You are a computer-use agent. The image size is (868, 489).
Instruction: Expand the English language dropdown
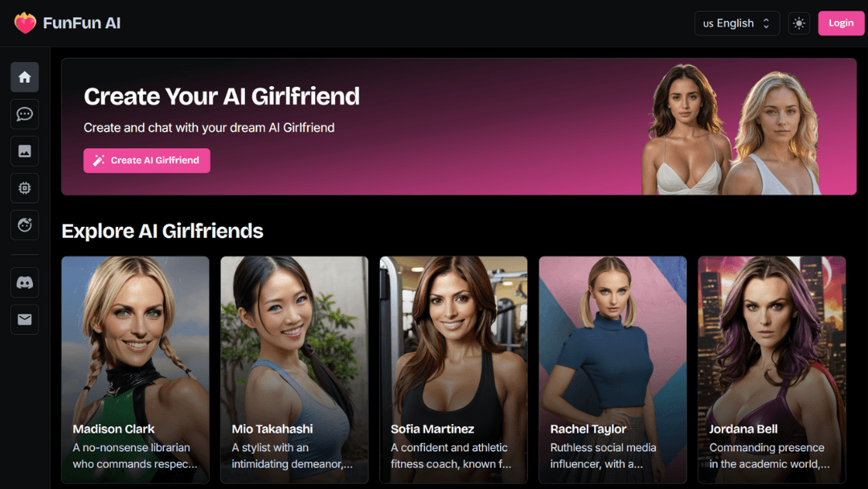pyautogui.click(x=737, y=23)
